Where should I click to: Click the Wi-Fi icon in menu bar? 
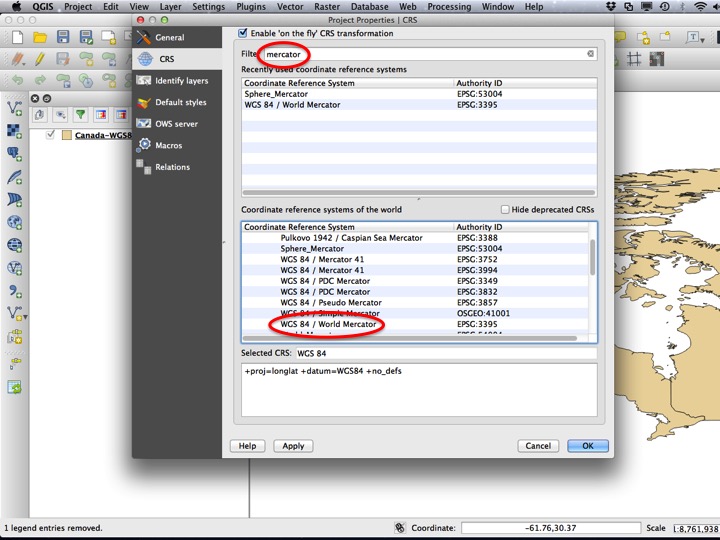[701, 6]
